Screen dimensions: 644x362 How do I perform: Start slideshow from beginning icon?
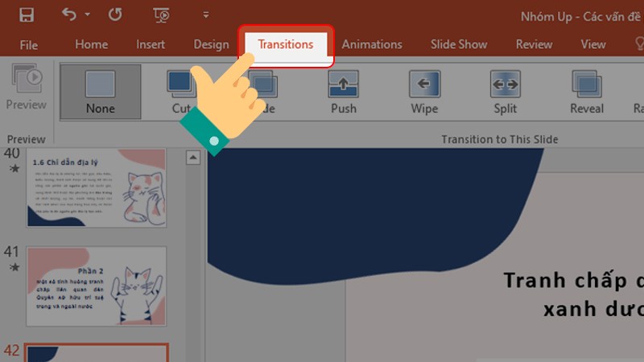coord(161,14)
